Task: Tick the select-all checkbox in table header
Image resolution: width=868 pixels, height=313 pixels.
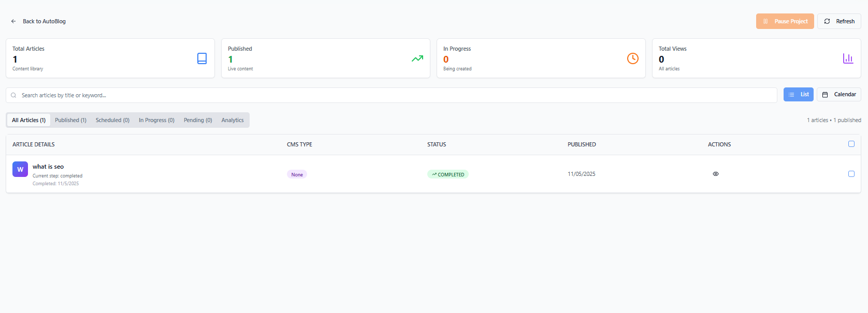Action: coord(851,144)
